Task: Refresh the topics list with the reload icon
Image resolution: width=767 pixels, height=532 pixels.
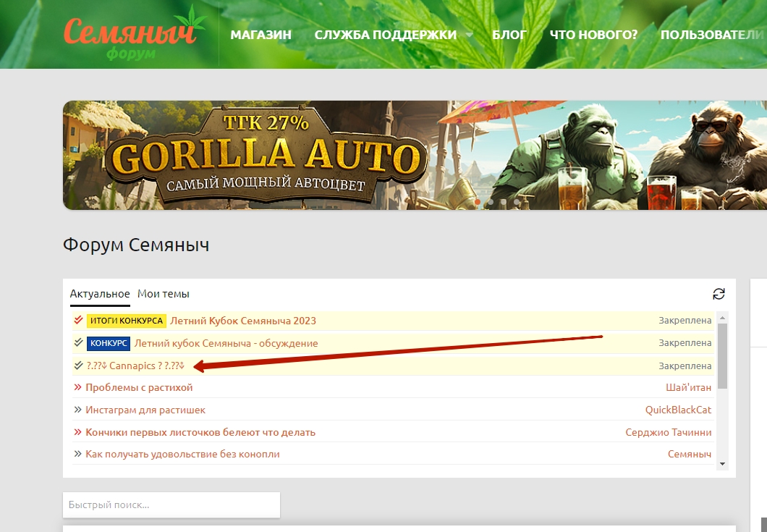Action: pyautogui.click(x=719, y=294)
